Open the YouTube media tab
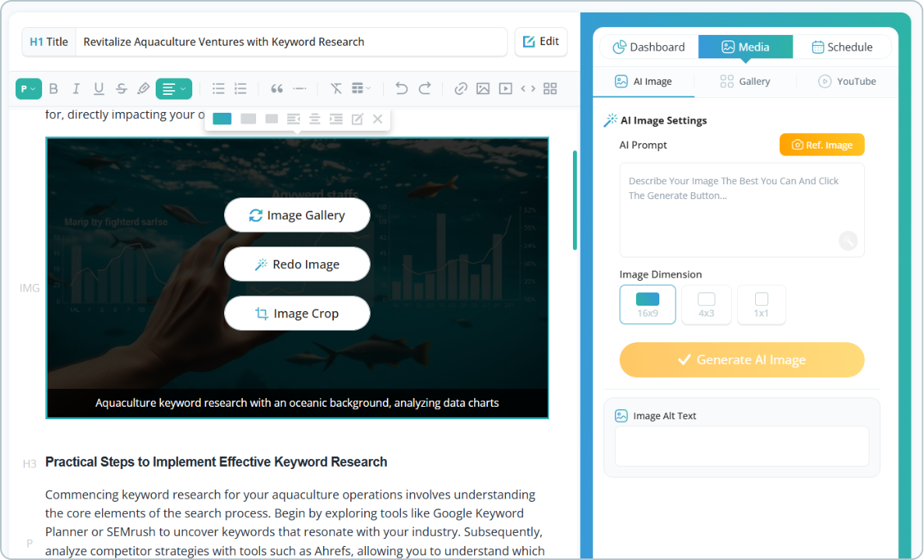 (x=848, y=81)
